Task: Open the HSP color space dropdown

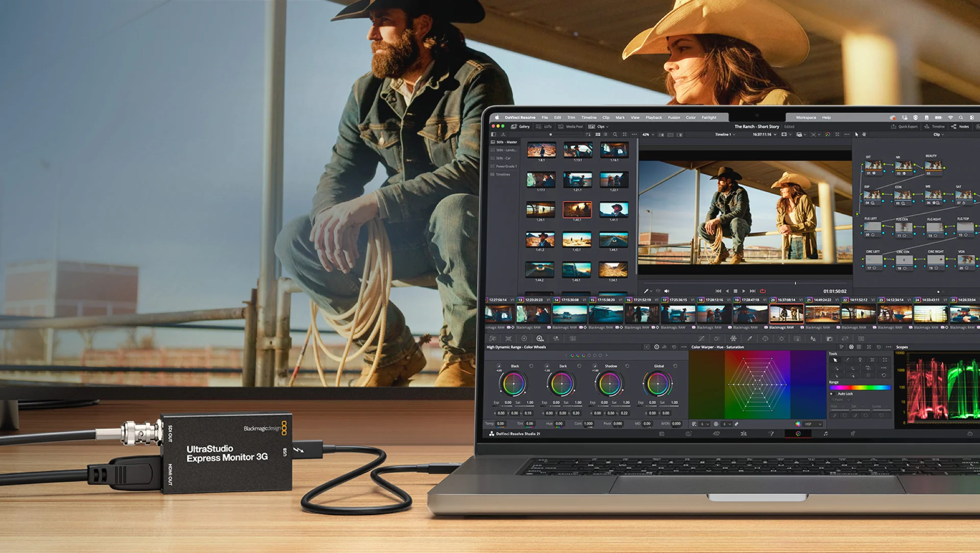Action: [x=813, y=424]
